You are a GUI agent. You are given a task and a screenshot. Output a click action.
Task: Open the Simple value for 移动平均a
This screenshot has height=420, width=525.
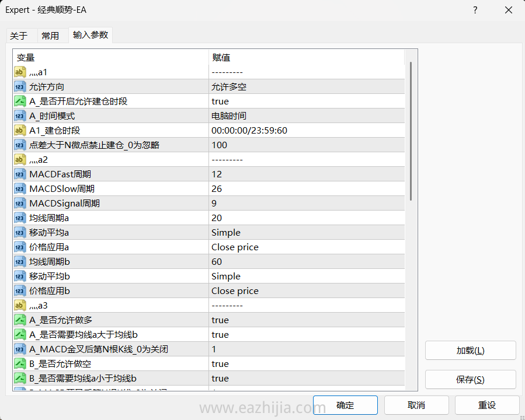307,232
